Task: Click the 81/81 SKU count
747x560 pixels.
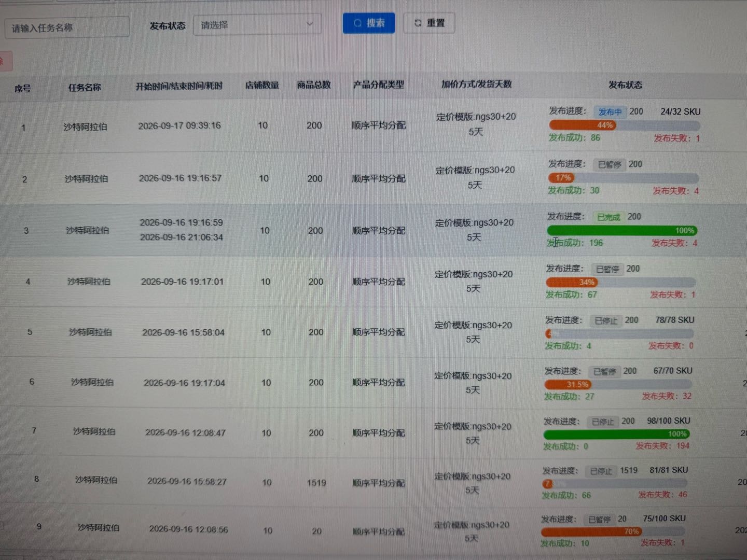Action: point(669,470)
